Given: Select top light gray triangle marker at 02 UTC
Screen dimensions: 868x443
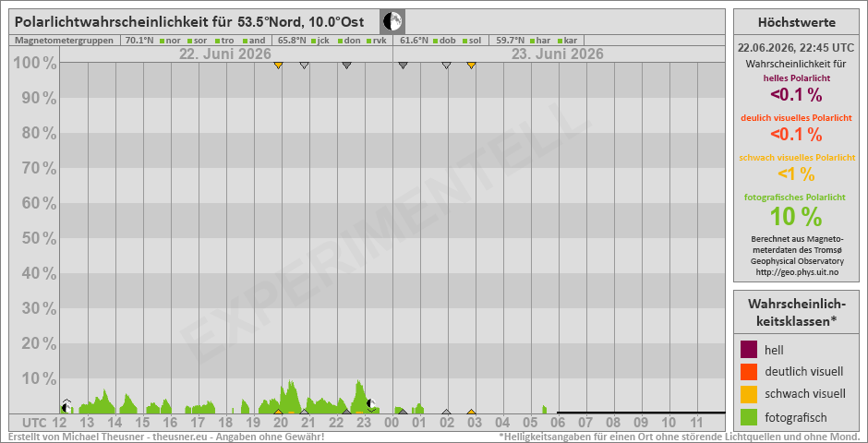Looking at the screenshot, I should pos(446,66).
